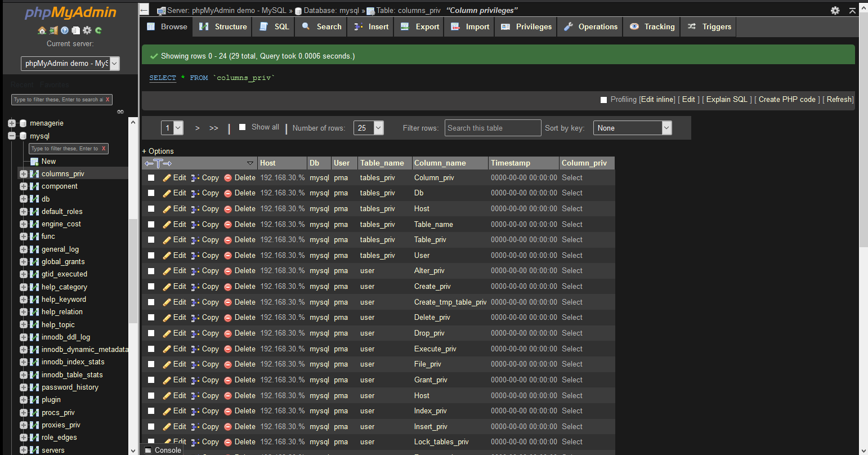The height and width of the screenshot is (455, 868).
Task: Click the page settings gear at top right
Action: coord(835,11)
